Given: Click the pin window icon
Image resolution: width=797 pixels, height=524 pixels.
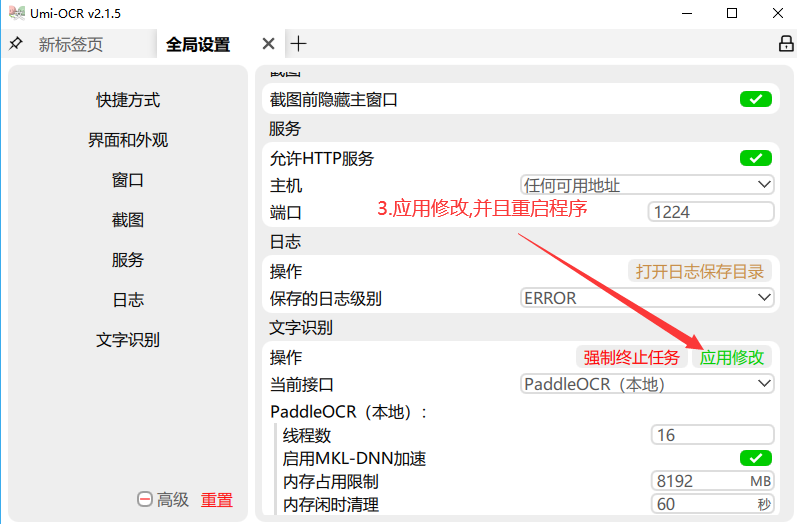Looking at the screenshot, I should [16, 44].
